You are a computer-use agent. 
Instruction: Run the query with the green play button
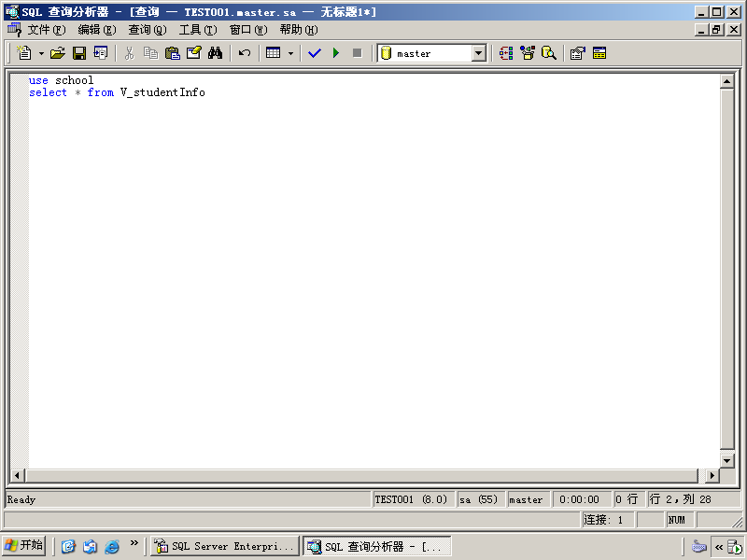[336, 53]
